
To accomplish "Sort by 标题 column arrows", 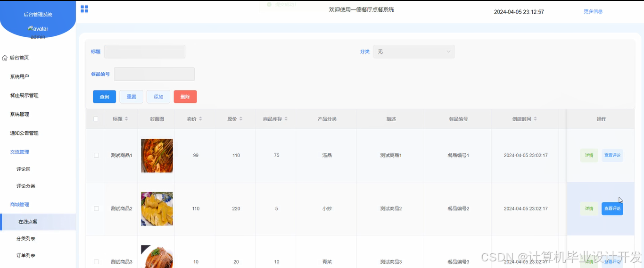I will 126,119.
